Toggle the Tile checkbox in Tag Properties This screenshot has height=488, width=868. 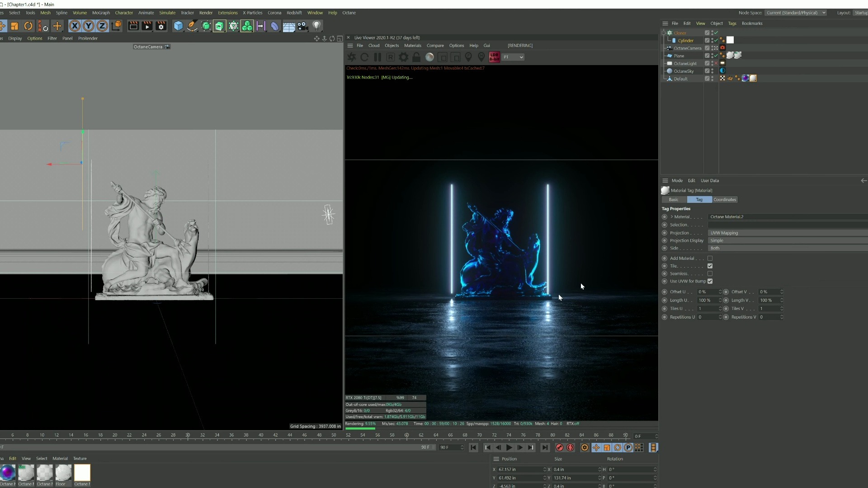pos(710,266)
